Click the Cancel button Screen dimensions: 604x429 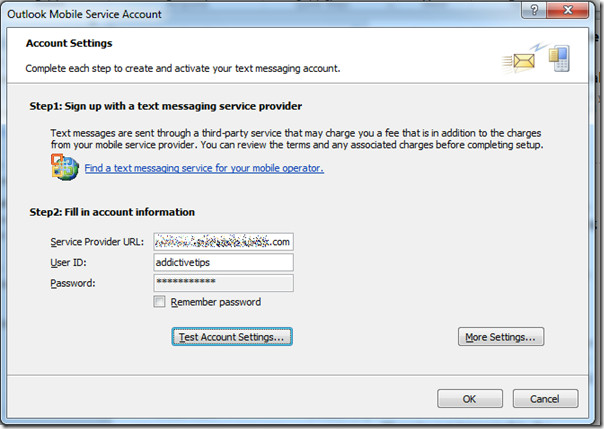(x=545, y=399)
